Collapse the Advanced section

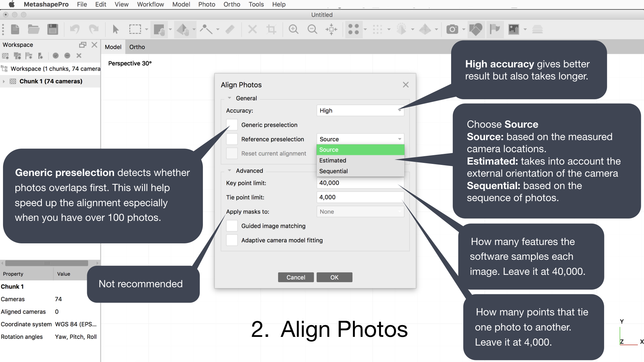coord(229,171)
